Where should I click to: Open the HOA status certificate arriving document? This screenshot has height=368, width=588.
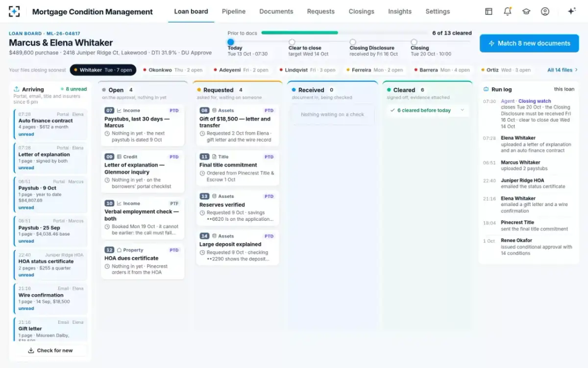point(50,265)
